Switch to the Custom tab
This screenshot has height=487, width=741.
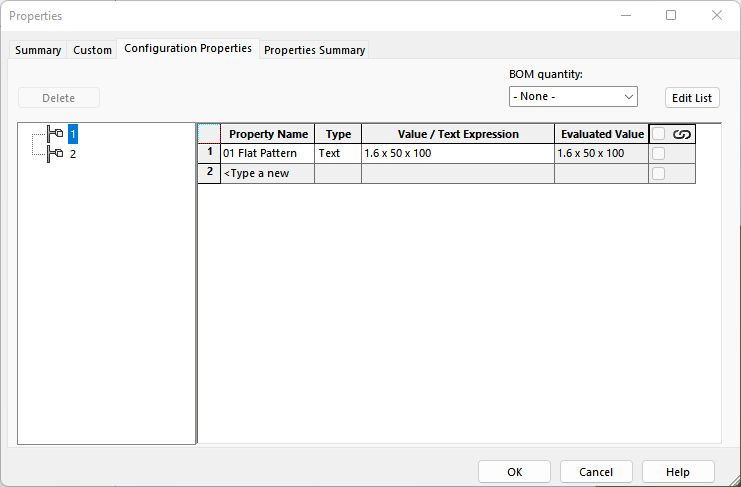pyautogui.click(x=92, y=50)
